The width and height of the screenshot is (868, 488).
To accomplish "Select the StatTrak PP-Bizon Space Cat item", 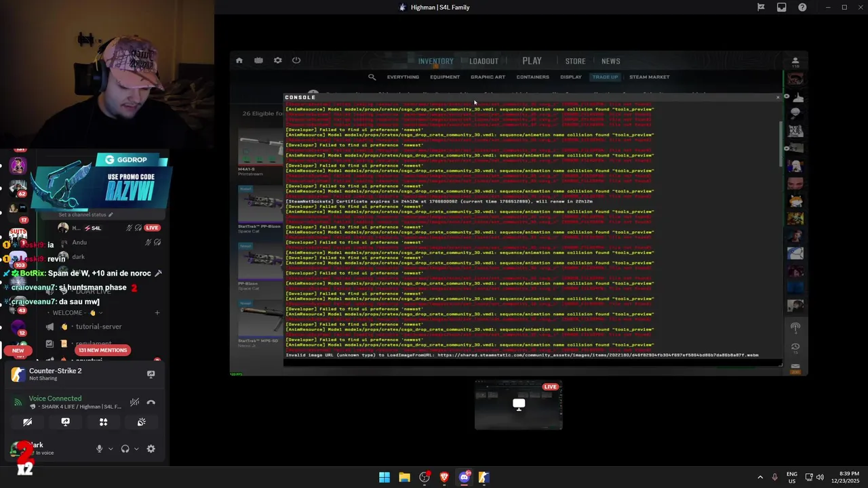I will pos(260,209).
